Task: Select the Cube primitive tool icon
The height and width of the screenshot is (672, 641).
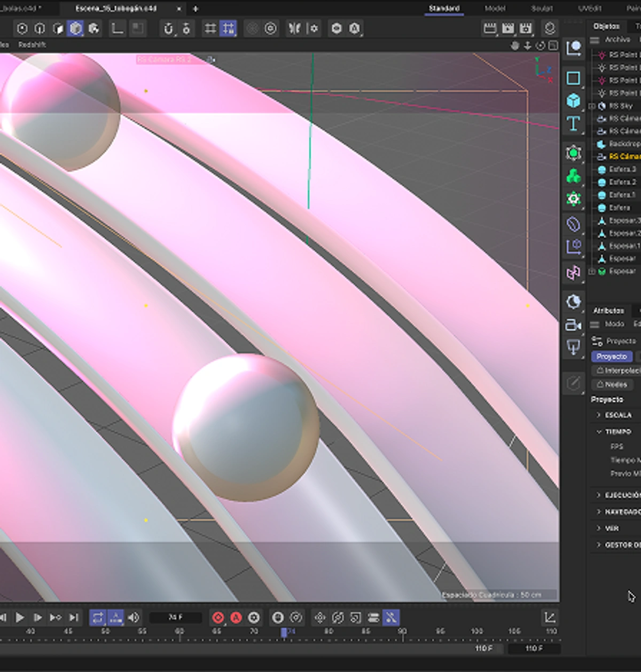Action: pyautogui.click(x=573, y=101)
